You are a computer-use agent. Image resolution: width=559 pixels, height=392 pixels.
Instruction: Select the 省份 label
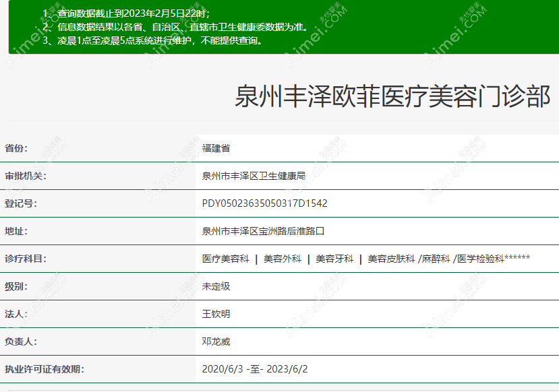coord(16,148)
